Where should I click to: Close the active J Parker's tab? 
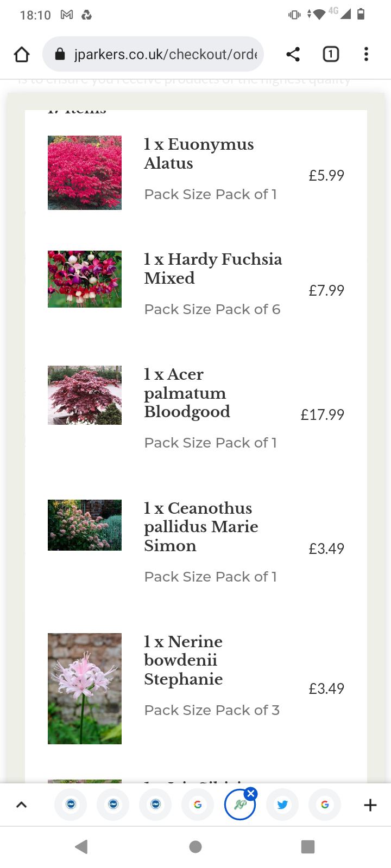[250, 794]
